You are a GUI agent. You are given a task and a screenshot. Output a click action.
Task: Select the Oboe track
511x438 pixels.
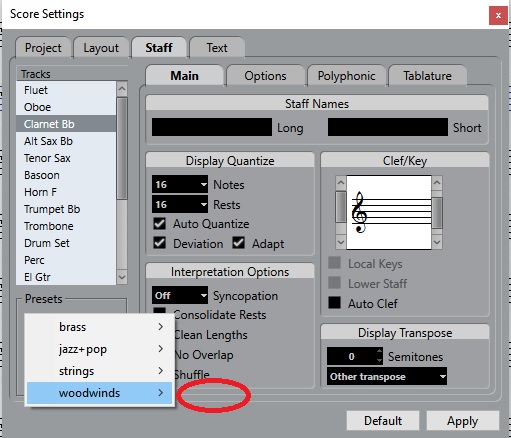(66, 107)
